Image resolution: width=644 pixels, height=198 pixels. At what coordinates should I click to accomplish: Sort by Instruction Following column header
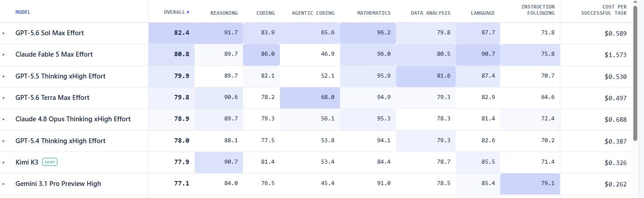coord(538,10)
